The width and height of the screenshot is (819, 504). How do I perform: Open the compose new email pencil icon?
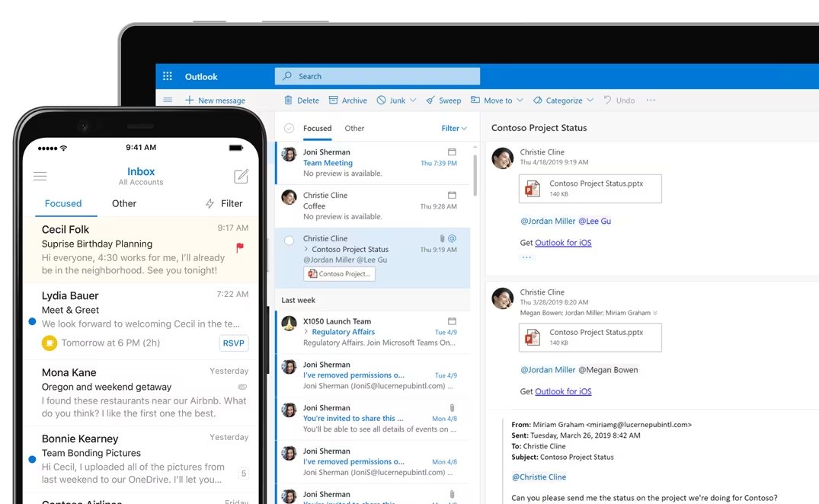[x=241, y=176]
